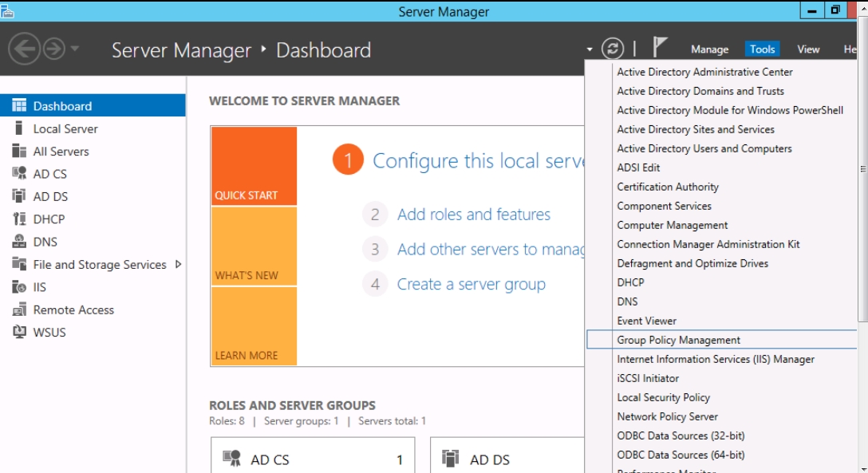
Task: Select the DHCP sidebar icon
Action: (x=19, y=219)
